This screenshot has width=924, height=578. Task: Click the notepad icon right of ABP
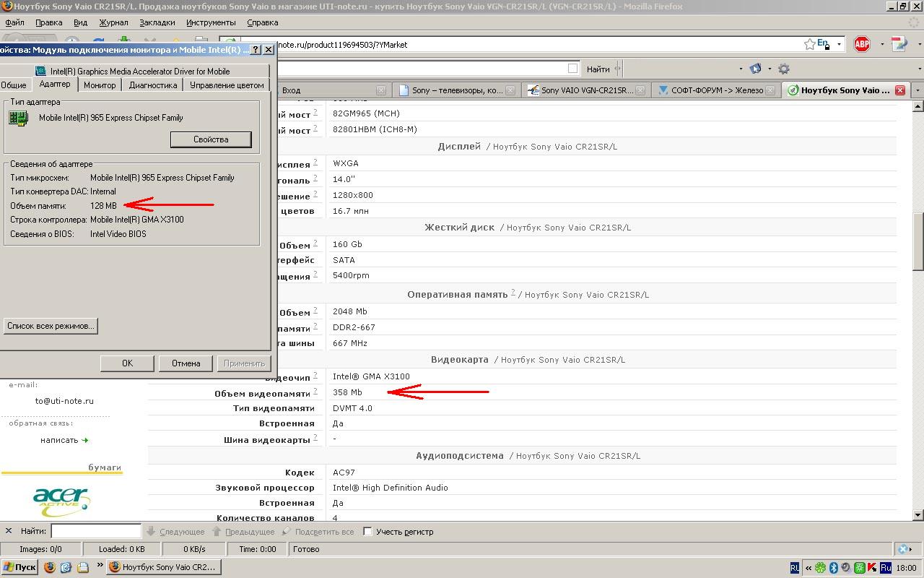point(899,44)
